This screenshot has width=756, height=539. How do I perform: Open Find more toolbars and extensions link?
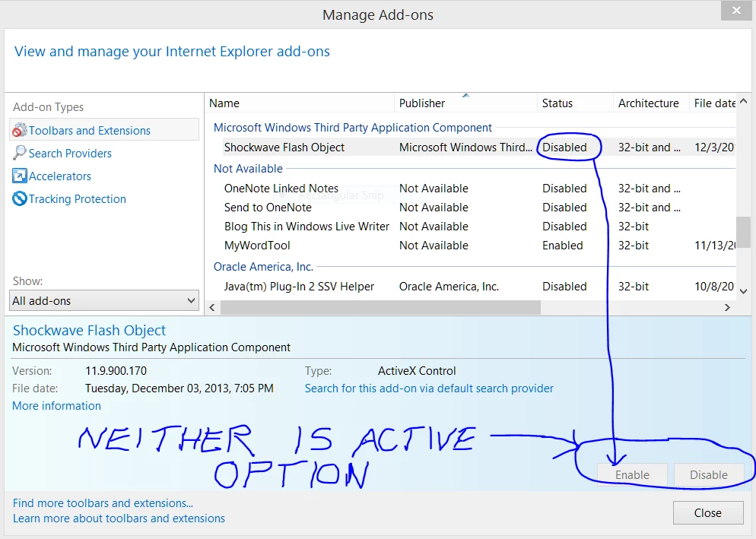(103, 503)
